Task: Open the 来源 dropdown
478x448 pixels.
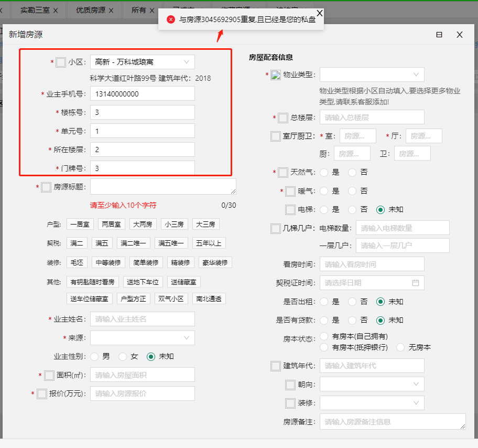Action: coord(142,337)
